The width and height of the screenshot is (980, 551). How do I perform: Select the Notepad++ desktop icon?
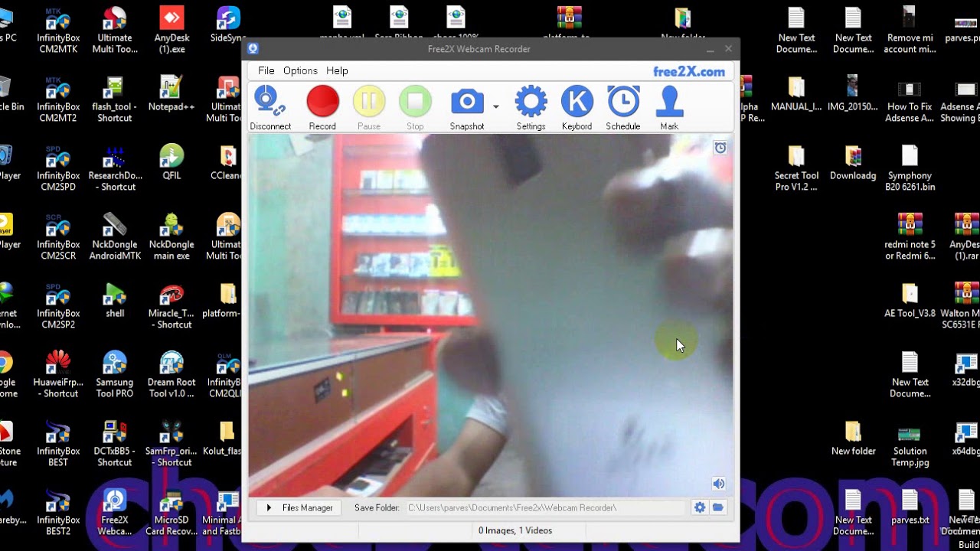click(171, 93)
